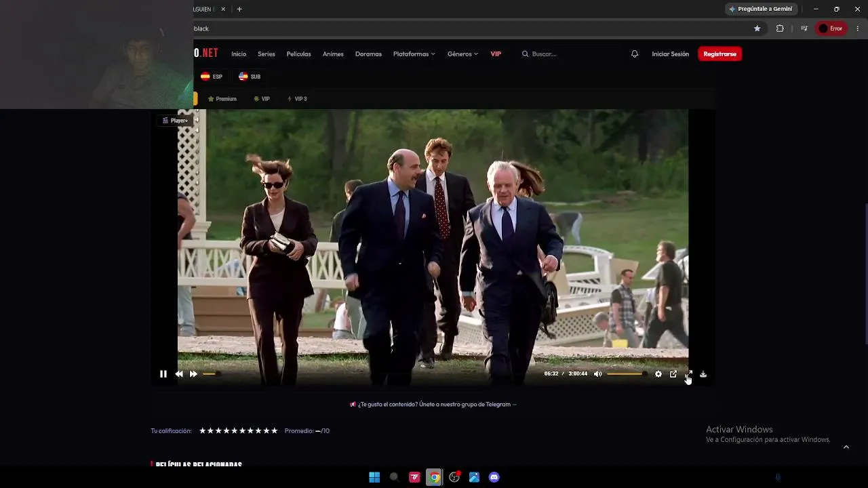
Task: Open Windows taskbar search
Action: (x=394, y=477)
